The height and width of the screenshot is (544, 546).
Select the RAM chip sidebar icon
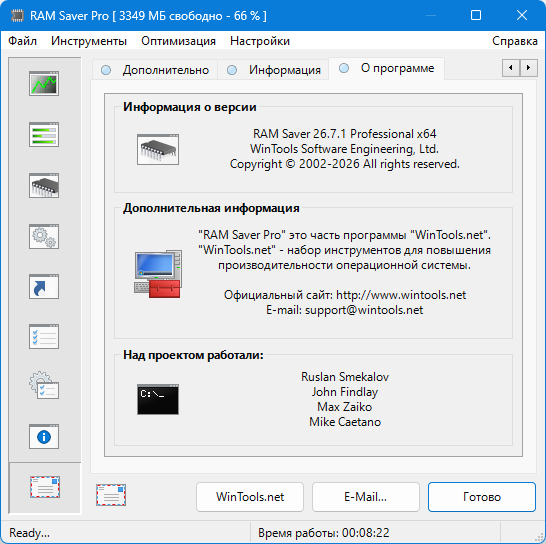(x=44, y=185)
